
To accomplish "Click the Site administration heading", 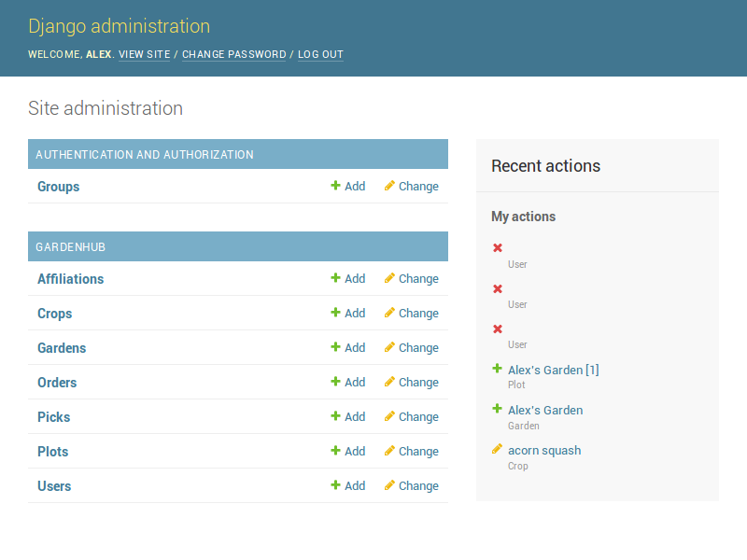I will click(x=106, y=108).
